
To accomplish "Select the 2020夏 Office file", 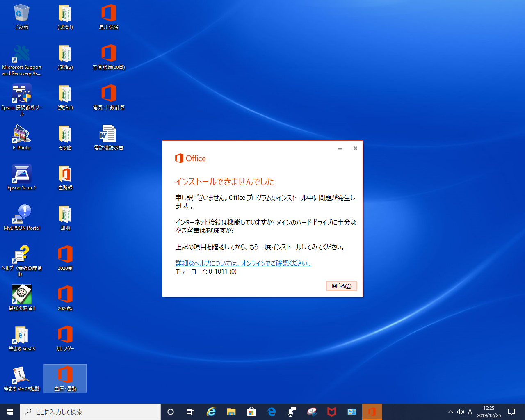I will (x=65, y=258).
